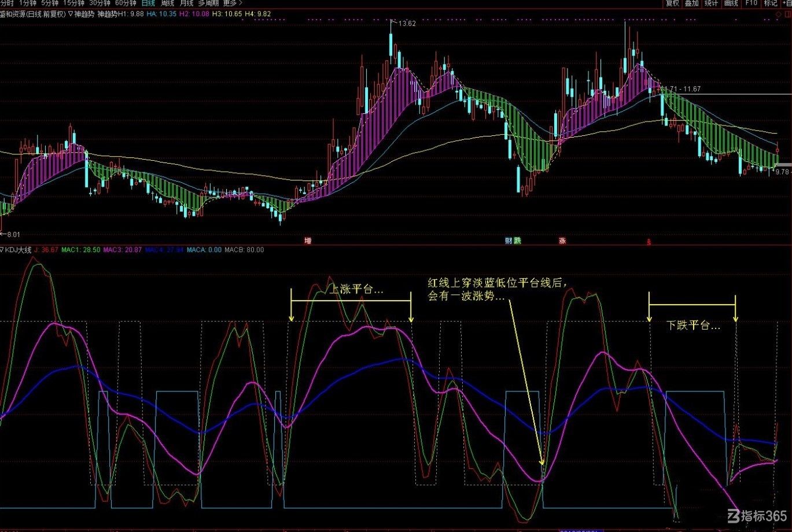Select the 周线 weekly chart tab
Viewport: 792px width, 532px height.
pos(168,3)
